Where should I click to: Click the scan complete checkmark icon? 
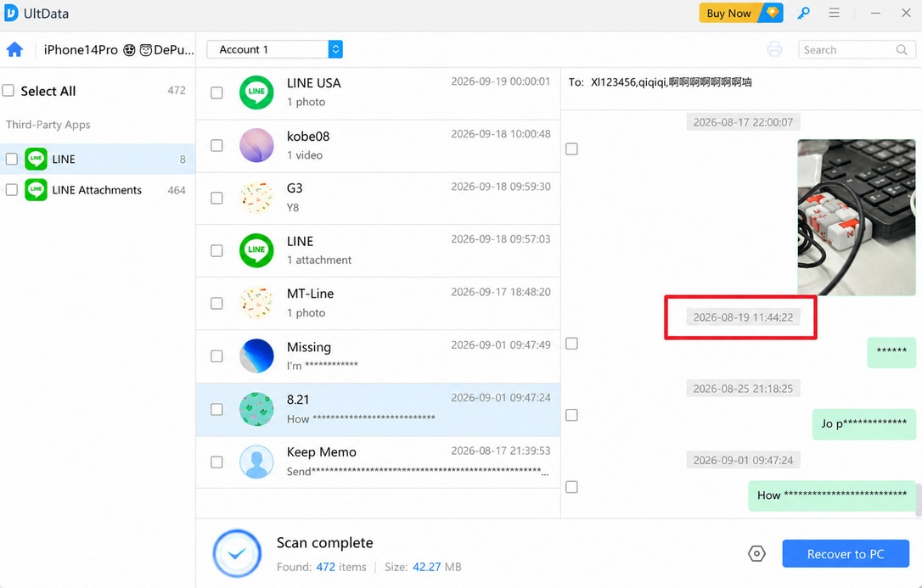click(237, 553)
